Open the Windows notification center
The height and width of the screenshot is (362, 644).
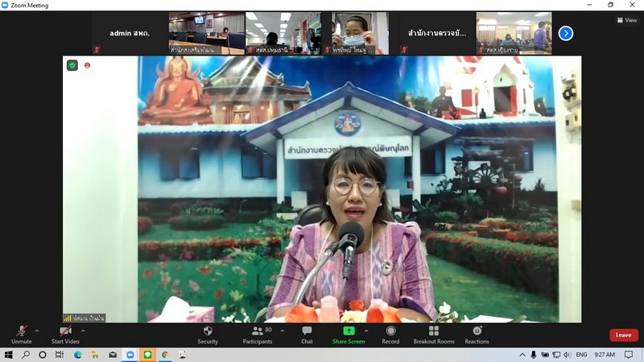[629, 355]
